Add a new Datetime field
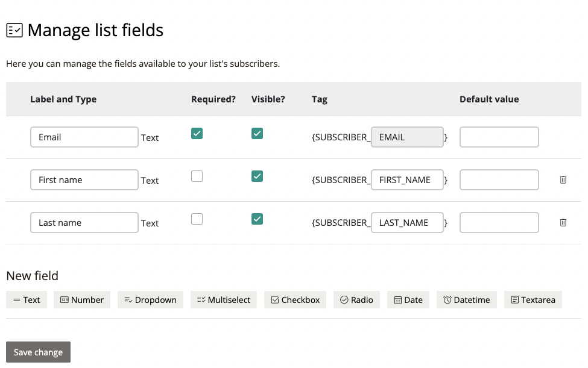The image size is (588, 368). point(467,300)
